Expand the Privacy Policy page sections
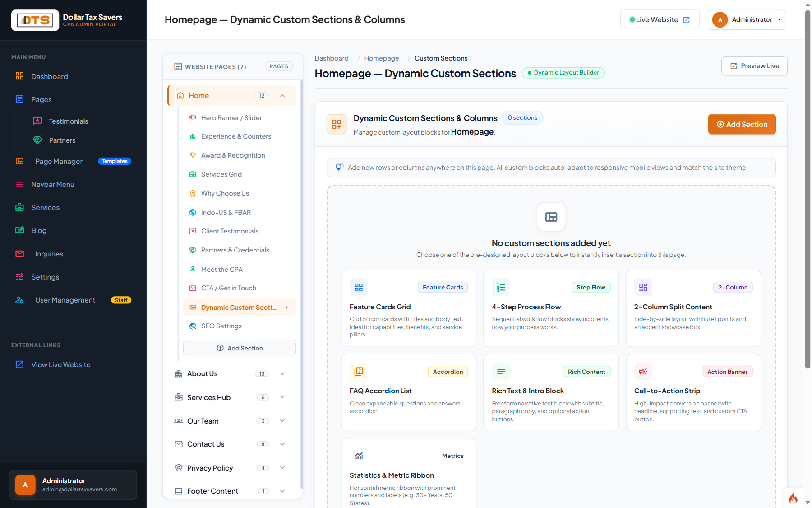Screen dimensions: 812x508 [x=282, y=468]
